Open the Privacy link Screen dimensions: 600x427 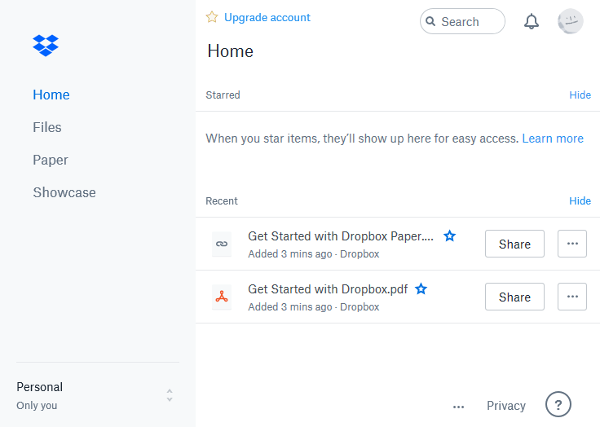point(506,406)
